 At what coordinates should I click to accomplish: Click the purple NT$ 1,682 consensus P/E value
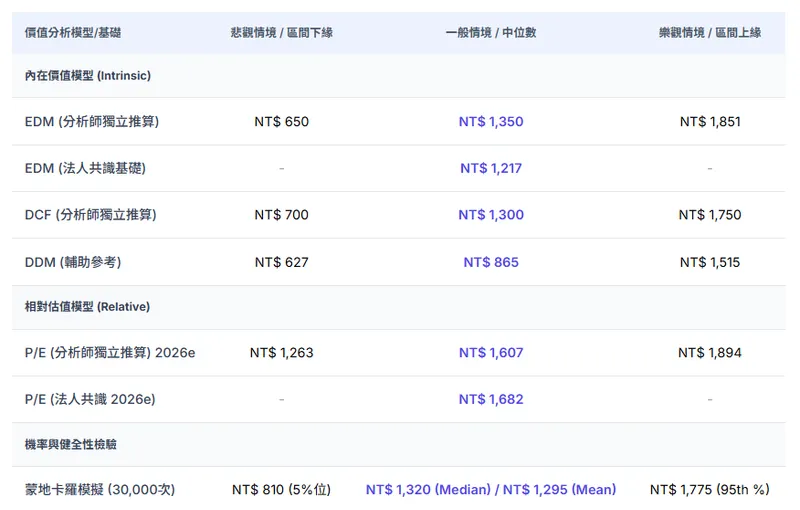(x=491, y=400)
